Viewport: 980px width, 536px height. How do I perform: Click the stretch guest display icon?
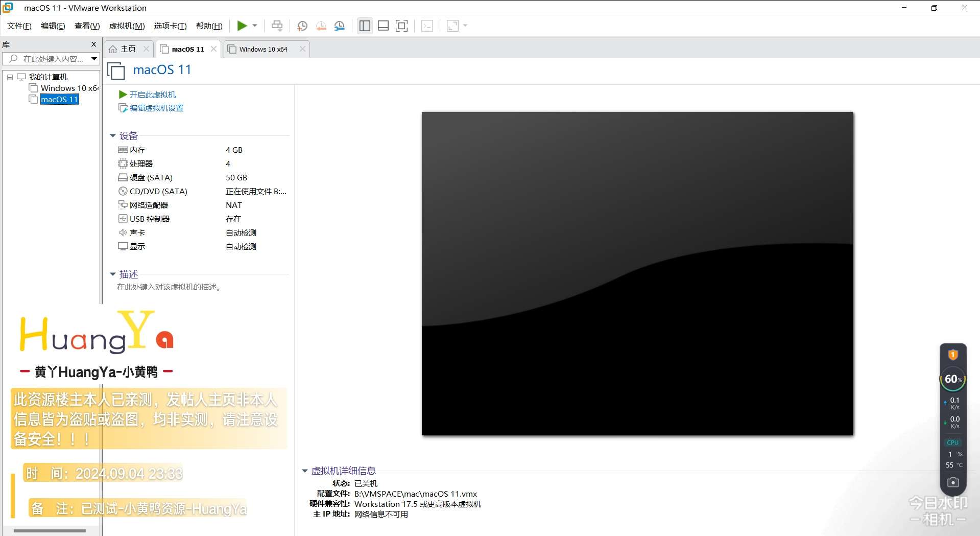tap(452, 26)
